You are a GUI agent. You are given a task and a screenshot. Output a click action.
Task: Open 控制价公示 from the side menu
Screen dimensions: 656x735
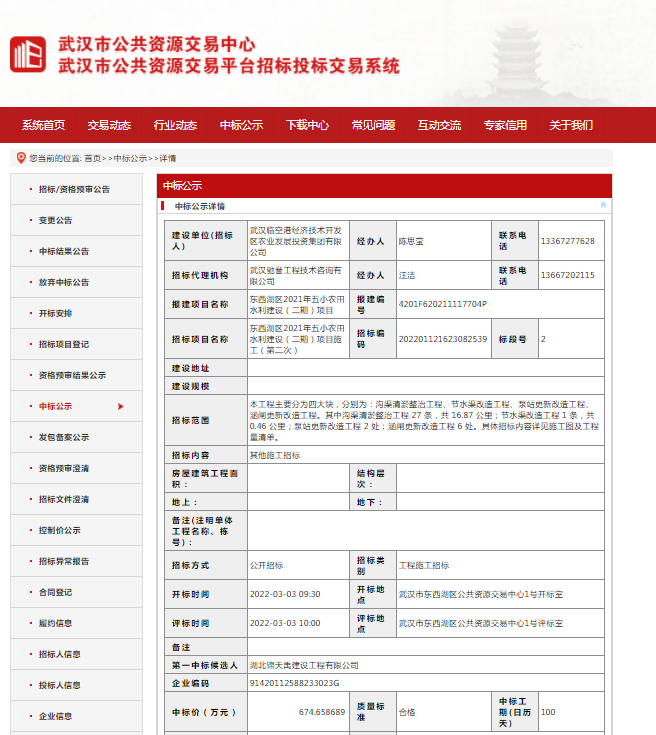tap(60, 530)
